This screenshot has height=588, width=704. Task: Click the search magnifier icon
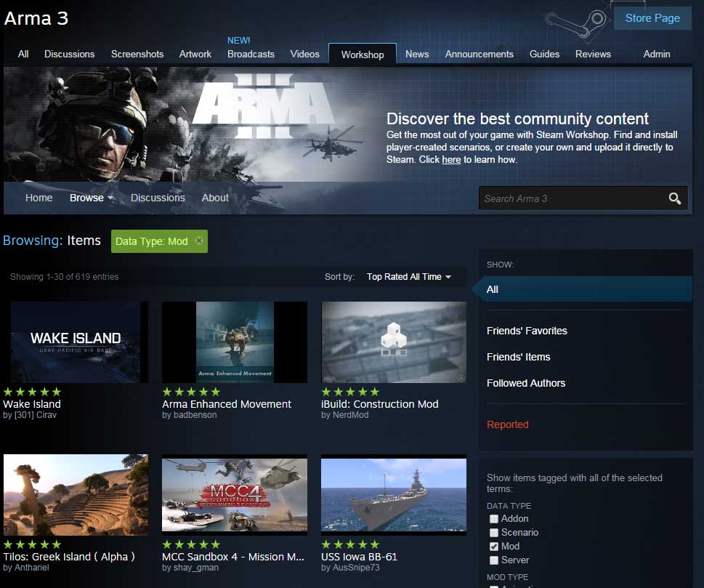point(674,198)
